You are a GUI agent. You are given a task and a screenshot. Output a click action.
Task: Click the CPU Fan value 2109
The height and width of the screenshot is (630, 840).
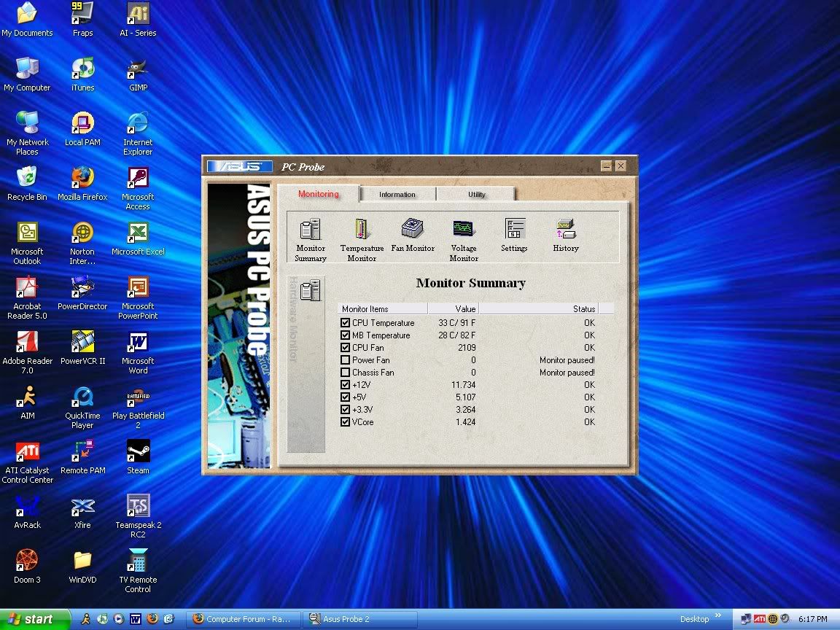click(467, 348)
